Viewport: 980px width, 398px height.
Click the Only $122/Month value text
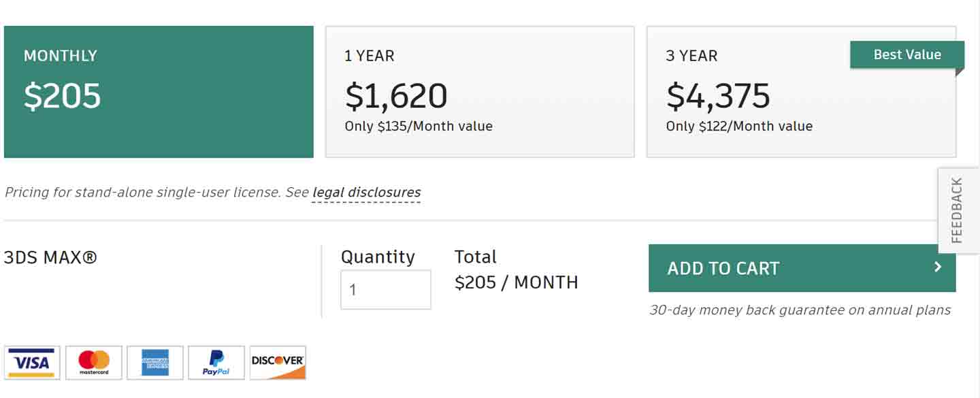[x=739, y=127]
